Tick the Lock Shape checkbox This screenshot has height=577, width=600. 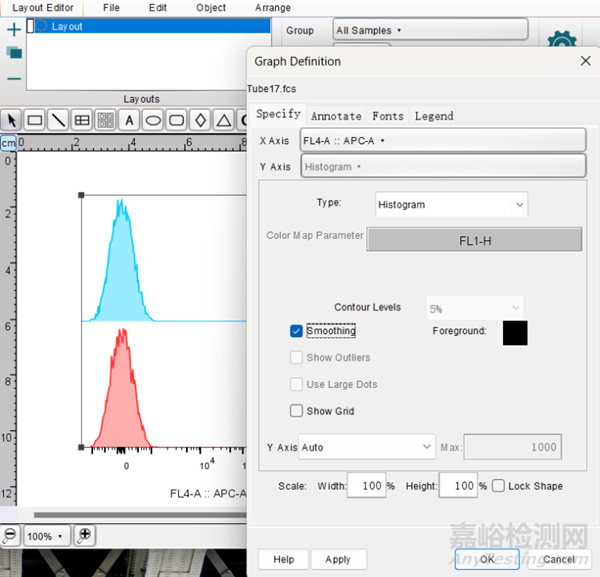pyautogui.click(x=498, y=486)
